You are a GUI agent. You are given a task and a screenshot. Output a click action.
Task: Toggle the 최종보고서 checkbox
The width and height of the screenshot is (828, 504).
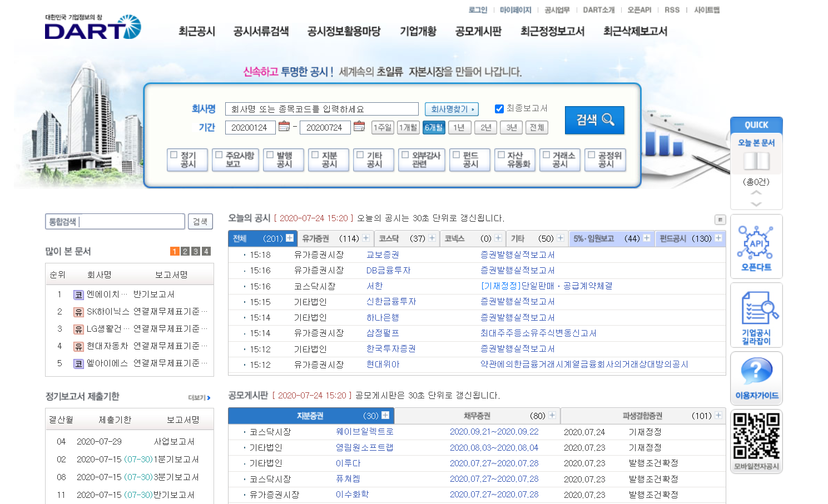499,109
